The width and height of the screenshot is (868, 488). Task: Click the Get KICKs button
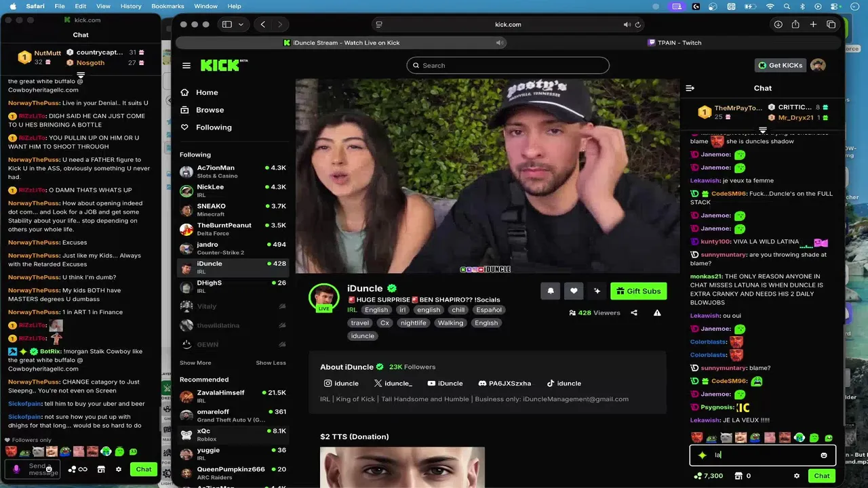click(780, 65)
